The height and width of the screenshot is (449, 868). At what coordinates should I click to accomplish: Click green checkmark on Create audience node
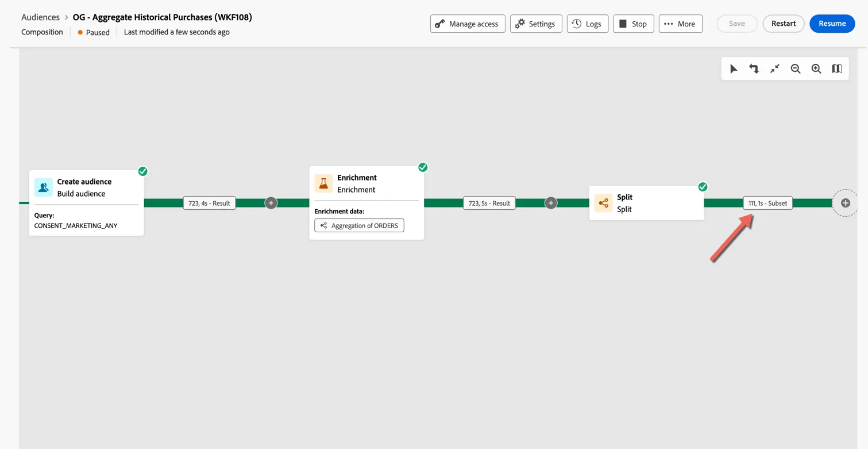143,171
